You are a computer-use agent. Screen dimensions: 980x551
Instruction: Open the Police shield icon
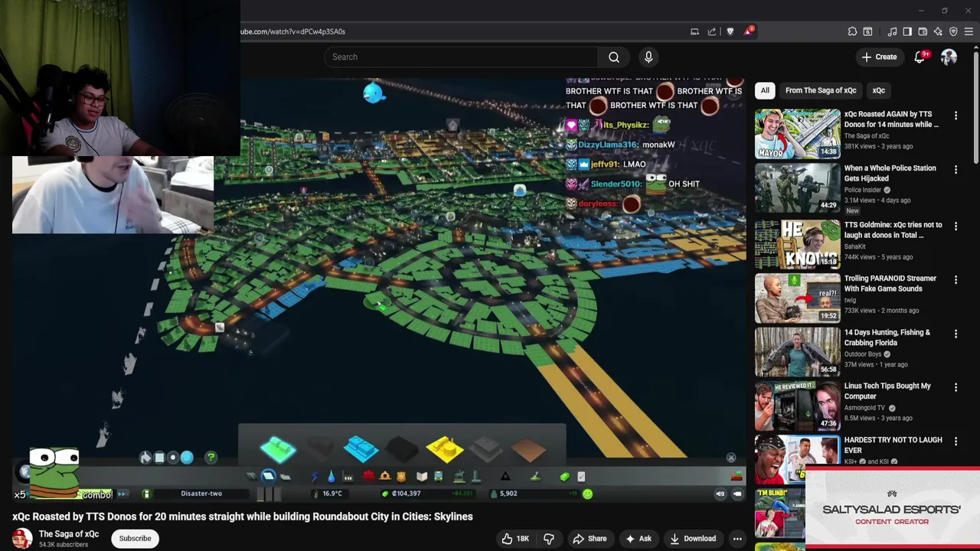pos(400,476)
